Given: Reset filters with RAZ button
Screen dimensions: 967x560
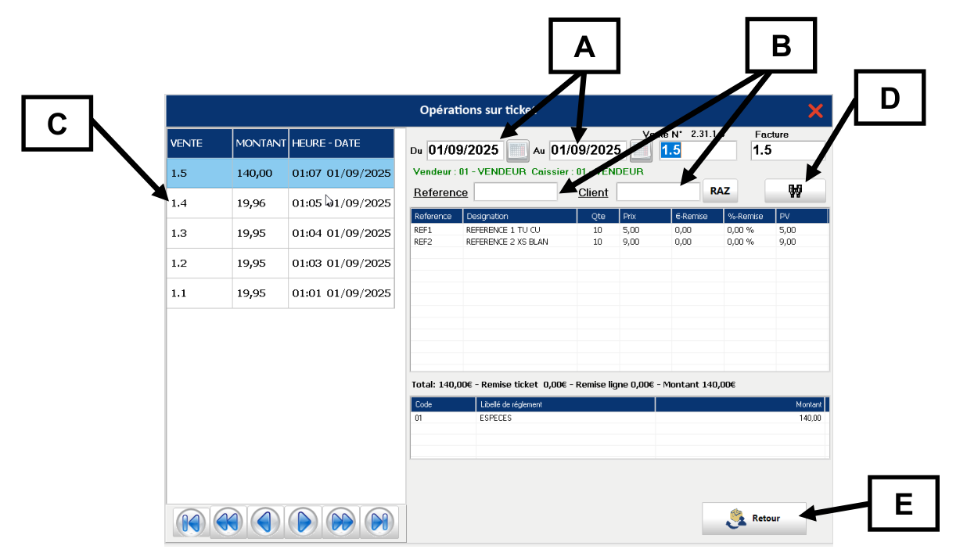Looking at the screenshot, I should pos(720,191).
